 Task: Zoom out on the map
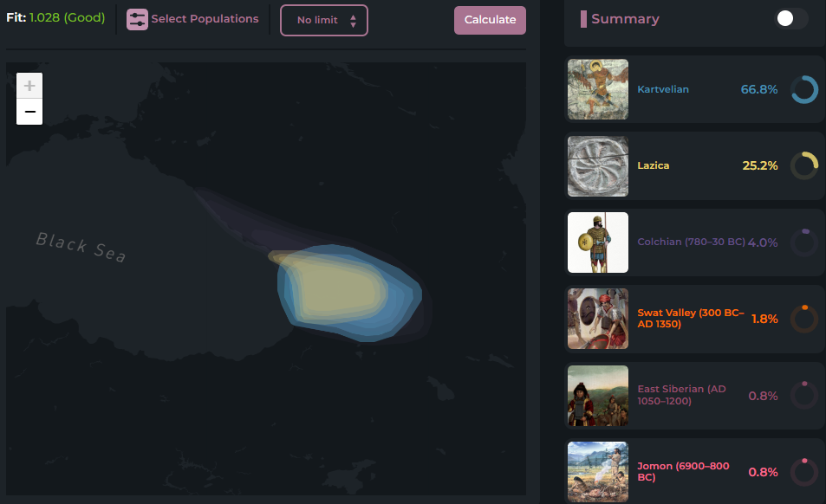tap(29, 112)
